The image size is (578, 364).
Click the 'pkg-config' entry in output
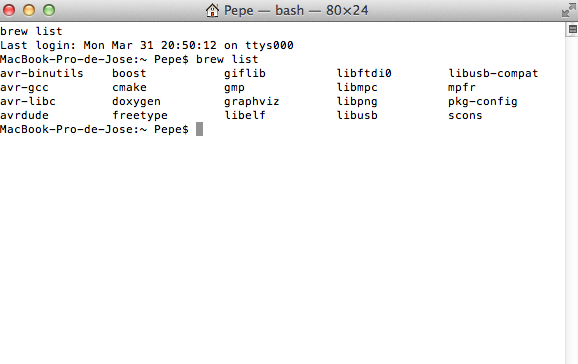(x=483, y=101)
